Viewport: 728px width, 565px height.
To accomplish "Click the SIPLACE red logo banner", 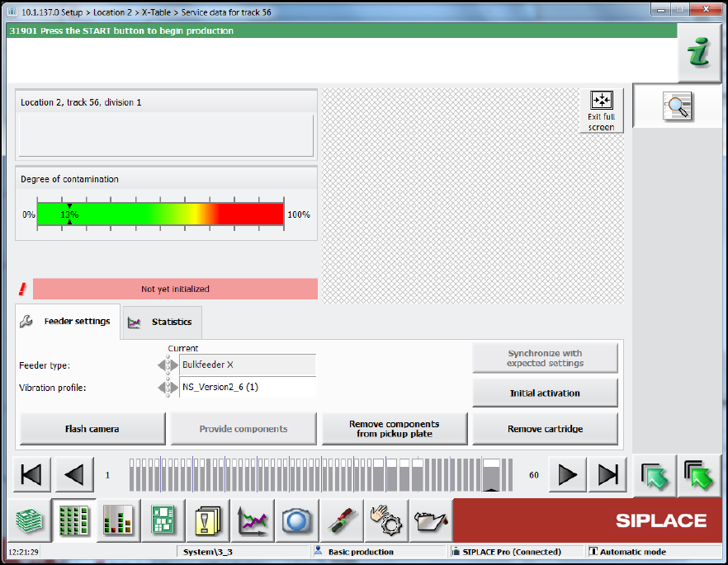I will (x=588, y=520).
